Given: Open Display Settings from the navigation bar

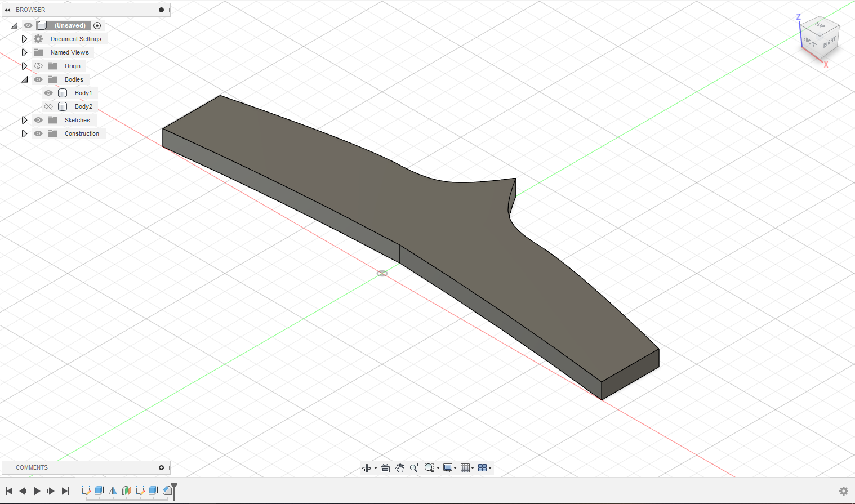Looking at the screenshot, I should tap(448, 467).
